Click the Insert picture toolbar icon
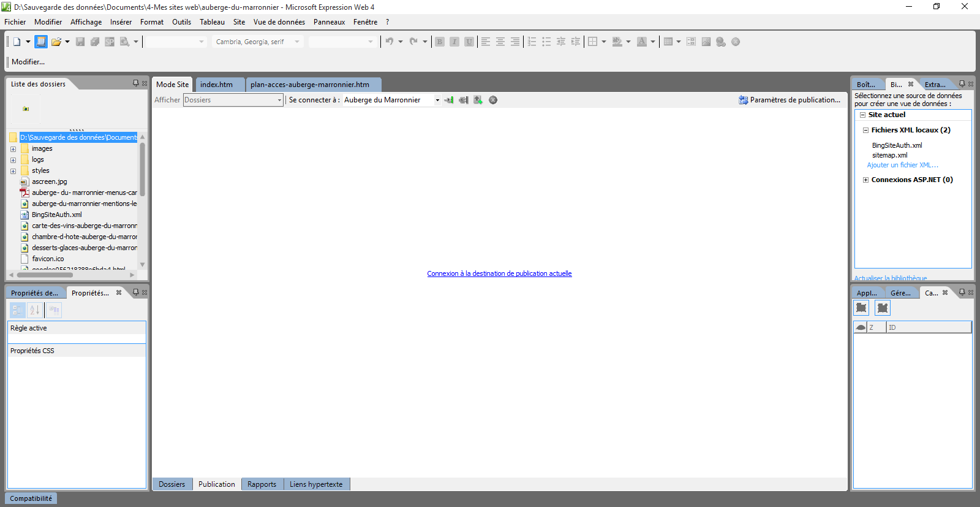980x507 pixels. [706, 42]
